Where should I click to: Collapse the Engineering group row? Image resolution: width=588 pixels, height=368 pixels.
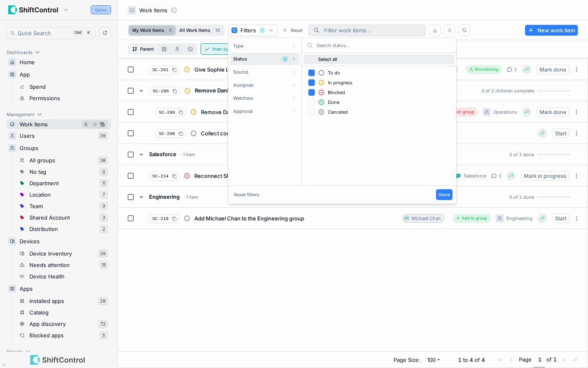(x=141, y=197)
